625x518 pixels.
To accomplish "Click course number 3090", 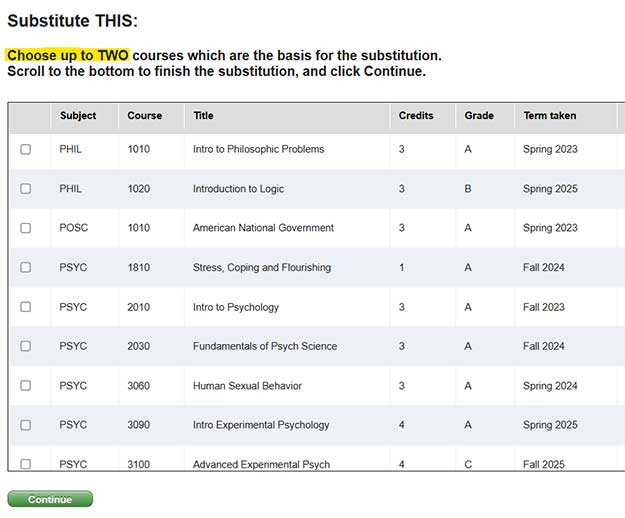I will [x=139, y=425].
